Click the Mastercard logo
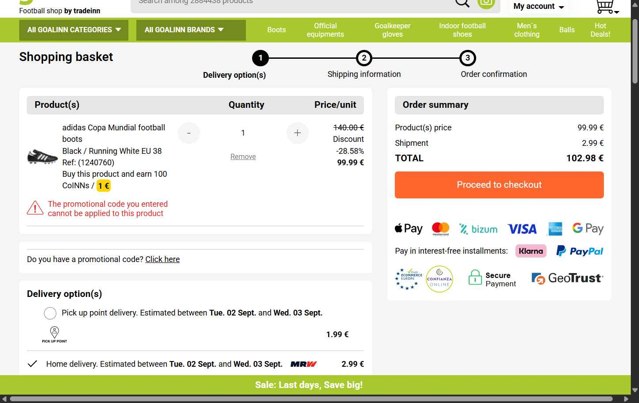 pos(441,229)
